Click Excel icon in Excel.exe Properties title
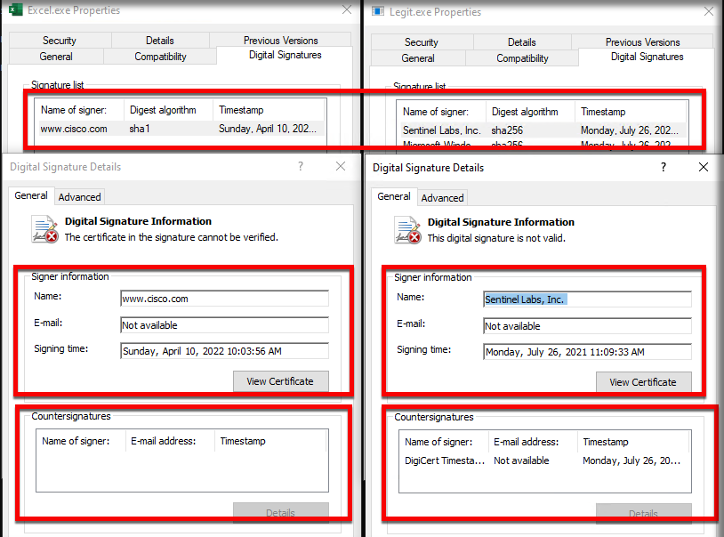 15,10
